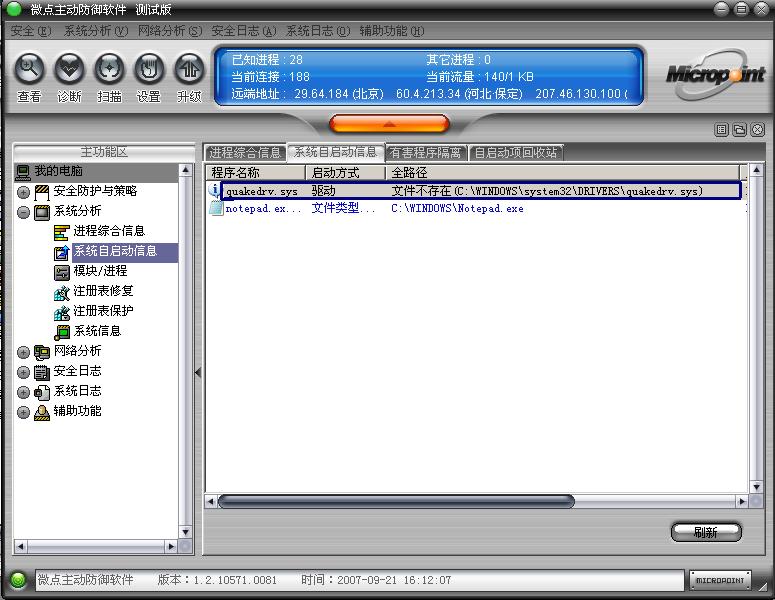Open the 系统分析(V) menu
The width and height of the screenshot is (775, 600).
tap(96, 31)
